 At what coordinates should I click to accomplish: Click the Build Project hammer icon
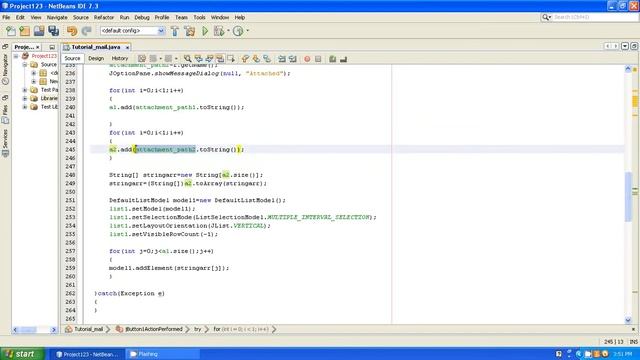coord(175,31)
